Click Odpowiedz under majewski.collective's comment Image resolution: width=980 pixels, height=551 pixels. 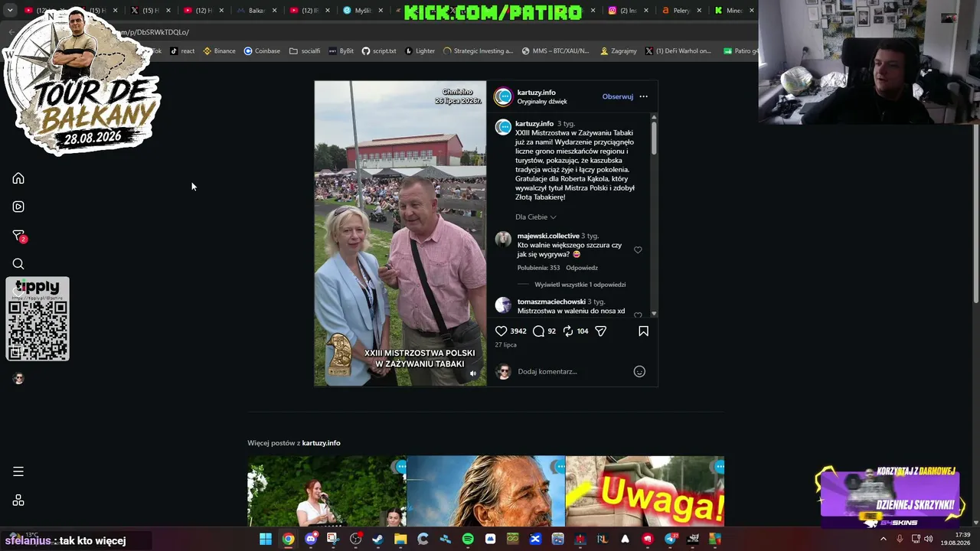click(582, 268)
